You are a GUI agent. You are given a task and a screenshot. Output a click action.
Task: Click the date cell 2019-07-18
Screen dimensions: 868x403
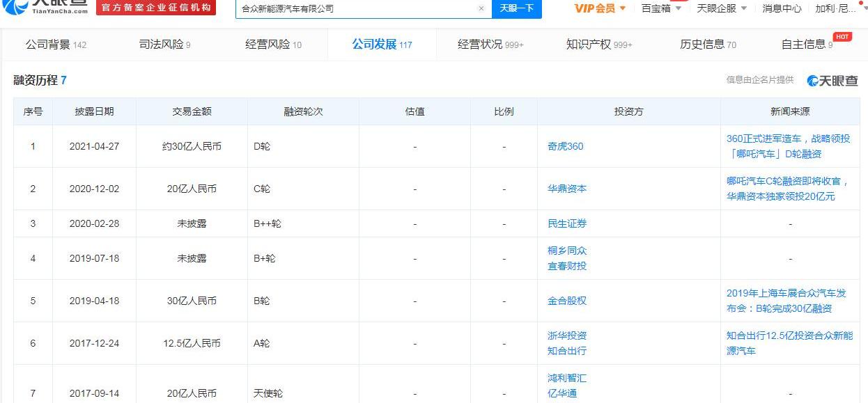pyautogui.click(x=94, y=258)
